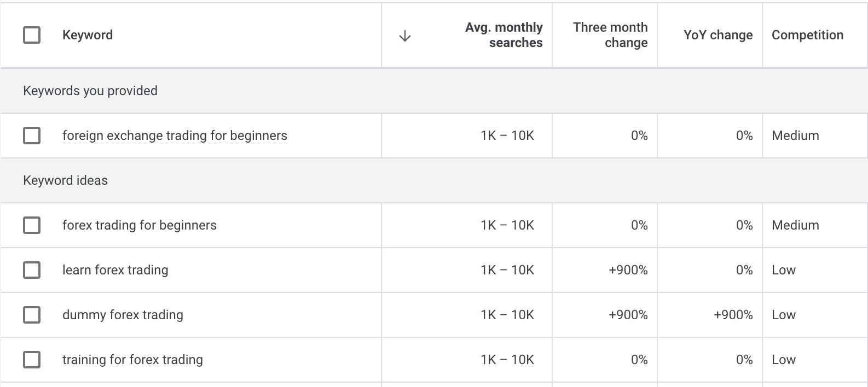Click the 'forex trading for beginners' keyword text
Viewport: 868px width, 387px height.
point(140,225)
